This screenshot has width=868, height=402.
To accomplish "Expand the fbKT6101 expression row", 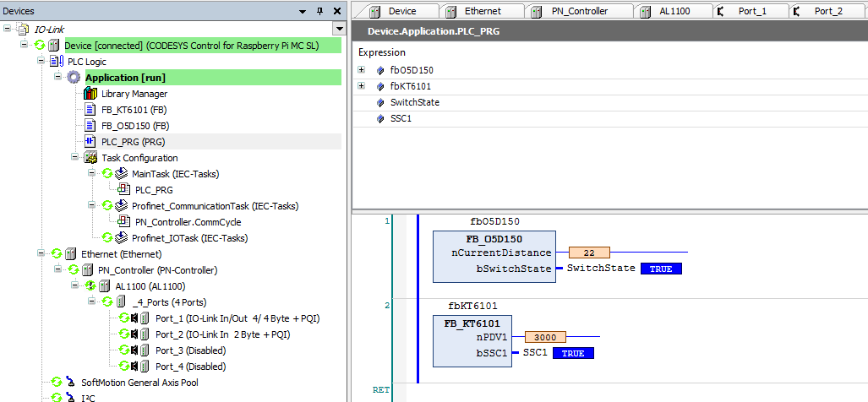I will click(x=362, y=86).
